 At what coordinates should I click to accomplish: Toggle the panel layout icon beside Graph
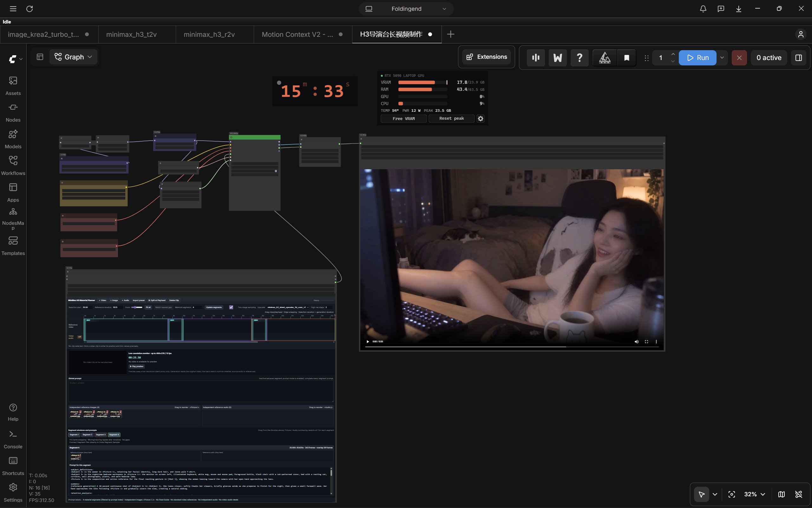click(x=40, y=57)
